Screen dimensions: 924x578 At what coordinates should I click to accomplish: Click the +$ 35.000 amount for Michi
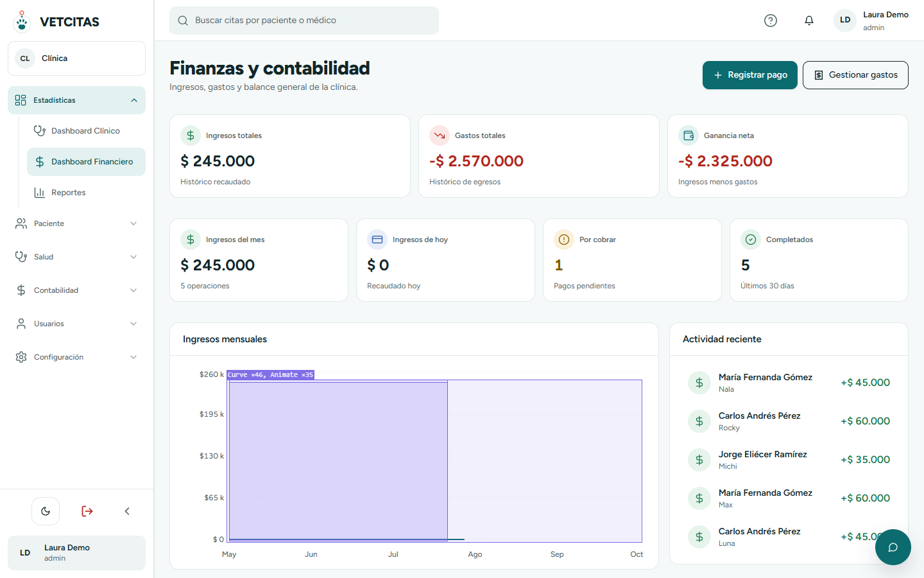click(x=865, y=460)
